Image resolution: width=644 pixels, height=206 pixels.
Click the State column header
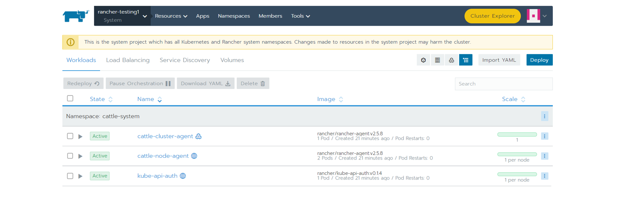point(97,99)
